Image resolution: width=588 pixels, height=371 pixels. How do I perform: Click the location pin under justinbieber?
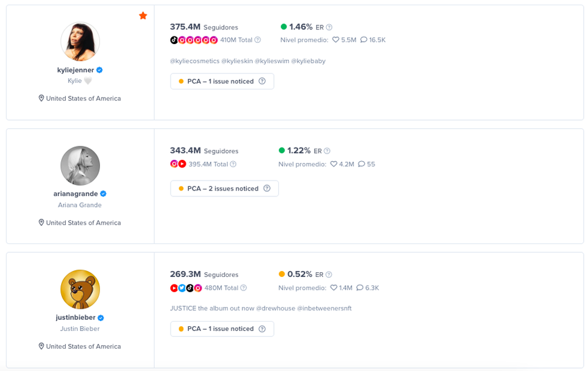point(41,346)
